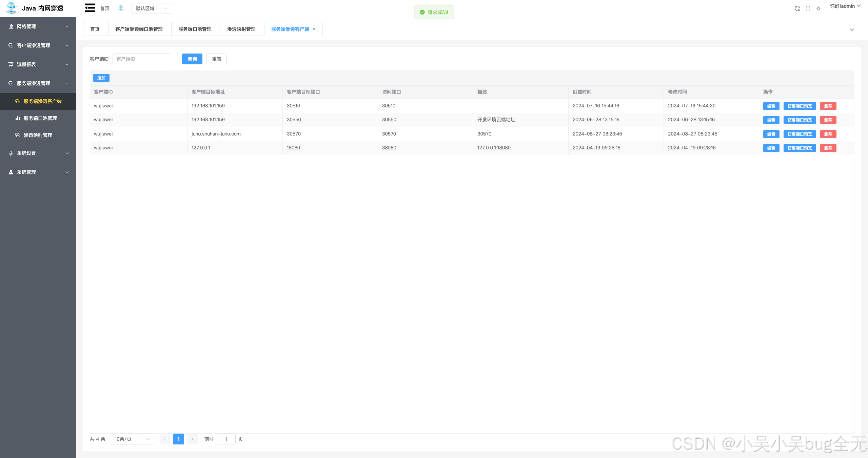
Task: Click the 渗透映射管理 submenu icon
Action: [x=18, y=135]
